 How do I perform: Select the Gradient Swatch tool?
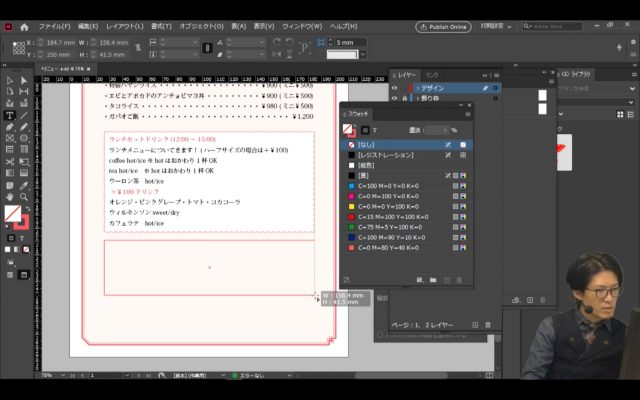10,173
